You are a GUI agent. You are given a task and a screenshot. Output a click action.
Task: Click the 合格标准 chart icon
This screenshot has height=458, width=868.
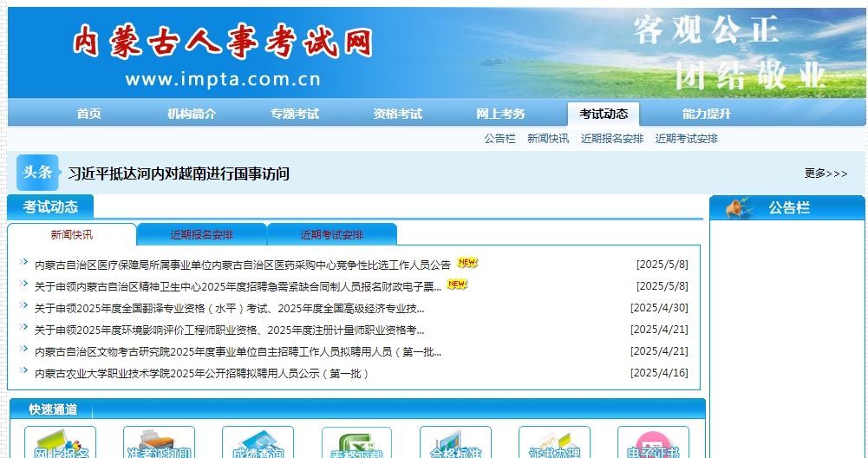pos(455,442)
